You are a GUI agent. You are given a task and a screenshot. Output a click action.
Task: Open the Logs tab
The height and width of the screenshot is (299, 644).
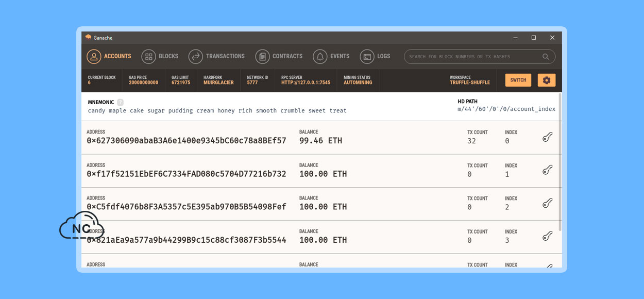375,56
